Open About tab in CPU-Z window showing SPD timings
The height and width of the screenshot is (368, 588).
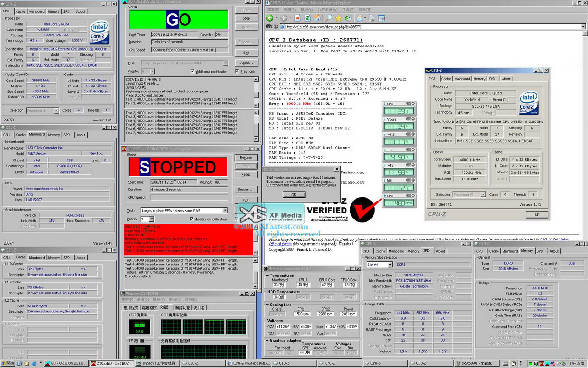[441, 251]
